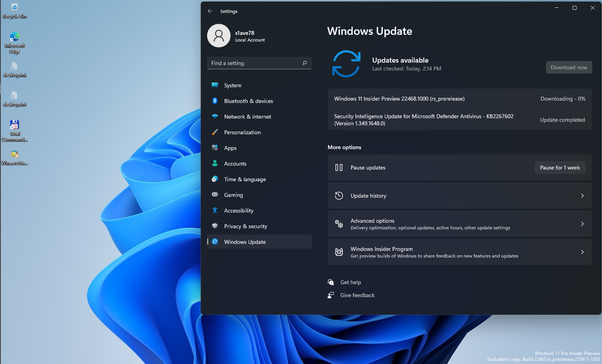The image size is (602, 364).
Task: Select Windows Update in sidebar
Action: tap(260, 242)
